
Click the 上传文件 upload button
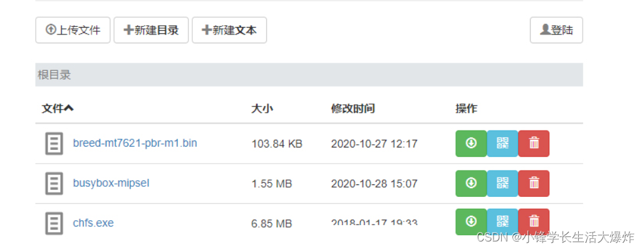click(x=73, y=30)
